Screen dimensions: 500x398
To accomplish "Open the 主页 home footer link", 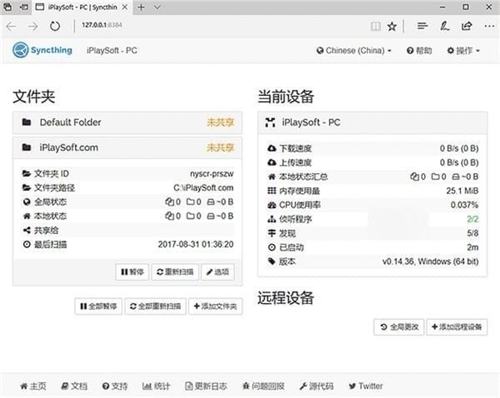I will [33, 386].
